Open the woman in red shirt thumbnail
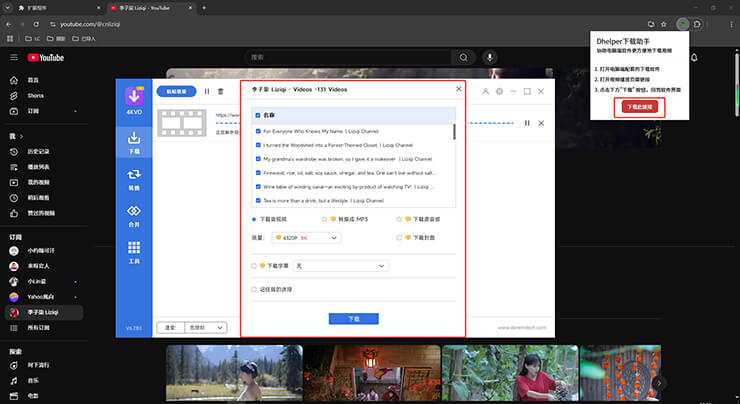 pos(510,373)
